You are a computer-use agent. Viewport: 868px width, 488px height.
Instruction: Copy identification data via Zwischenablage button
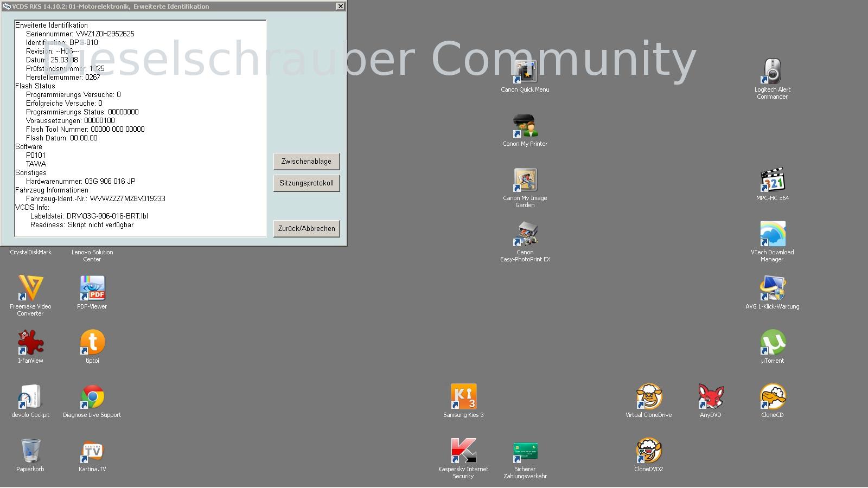pyautogui.click(x=307, y=161)
